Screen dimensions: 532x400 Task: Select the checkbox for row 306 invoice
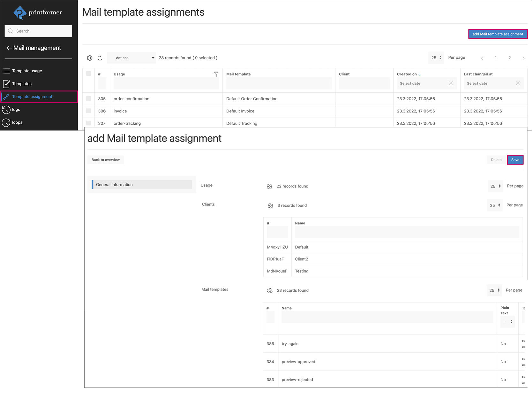pyautogui.click(x=89, y=111)
